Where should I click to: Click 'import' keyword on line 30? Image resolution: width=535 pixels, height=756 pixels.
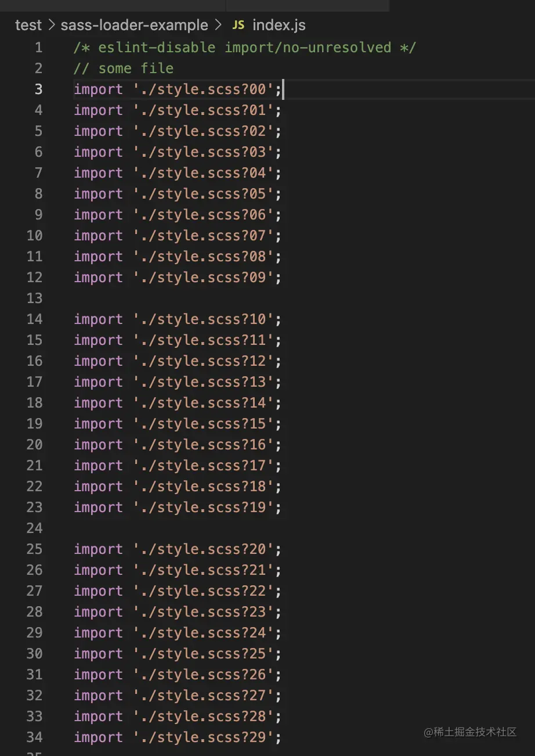(98, 654)
